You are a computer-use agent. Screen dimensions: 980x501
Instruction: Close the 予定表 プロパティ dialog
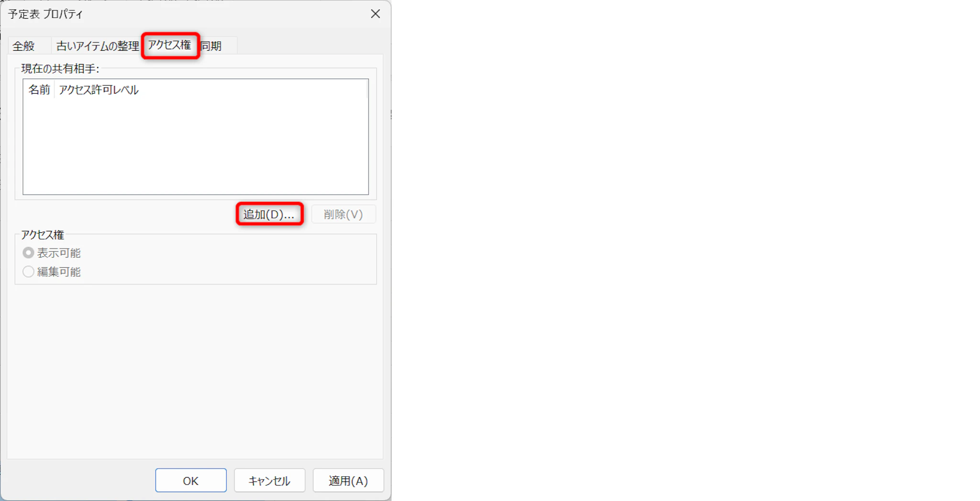375,14
